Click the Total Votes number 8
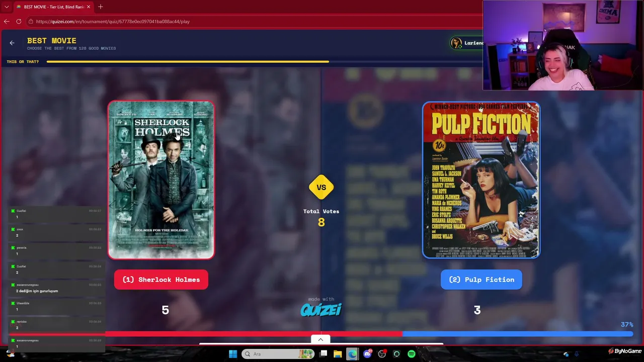The width and height of the screenshot is (644, 362). (321, 222)
